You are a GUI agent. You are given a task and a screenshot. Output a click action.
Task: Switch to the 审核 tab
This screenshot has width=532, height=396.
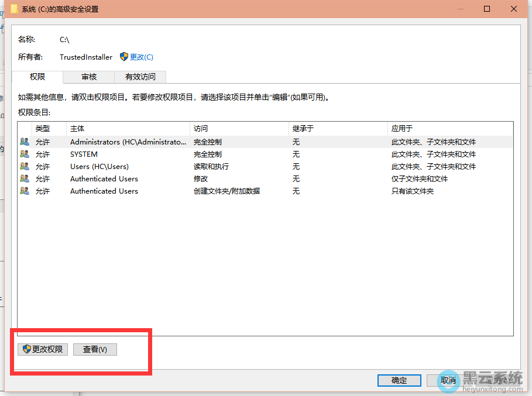click(x=89, y=77)
